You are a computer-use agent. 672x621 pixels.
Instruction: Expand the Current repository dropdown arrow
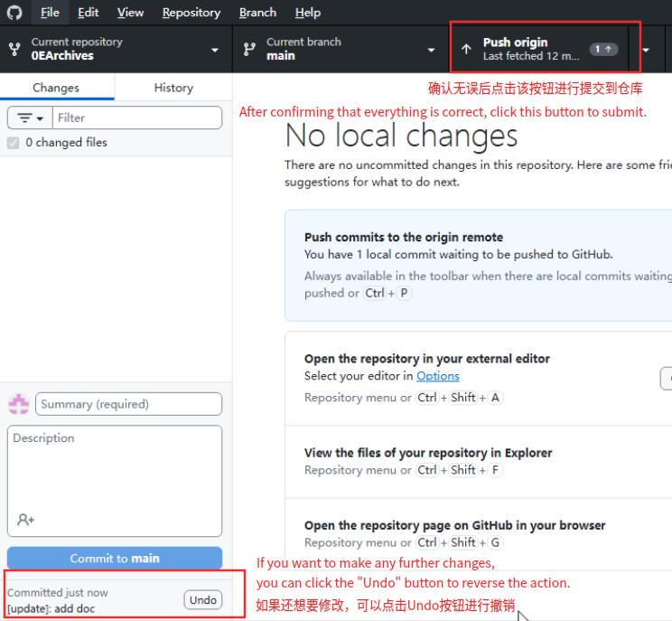tap(215, 50)
